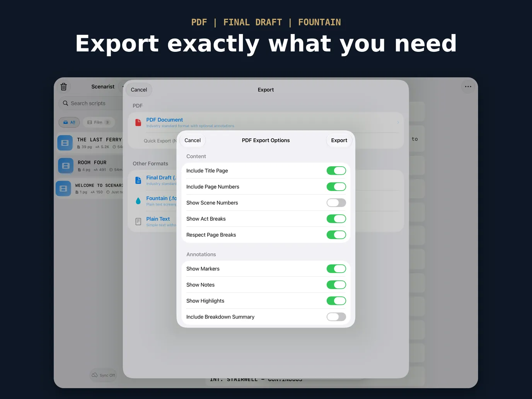Click the red PDF Document icon

pyautogui.click(x=138, y=123)
